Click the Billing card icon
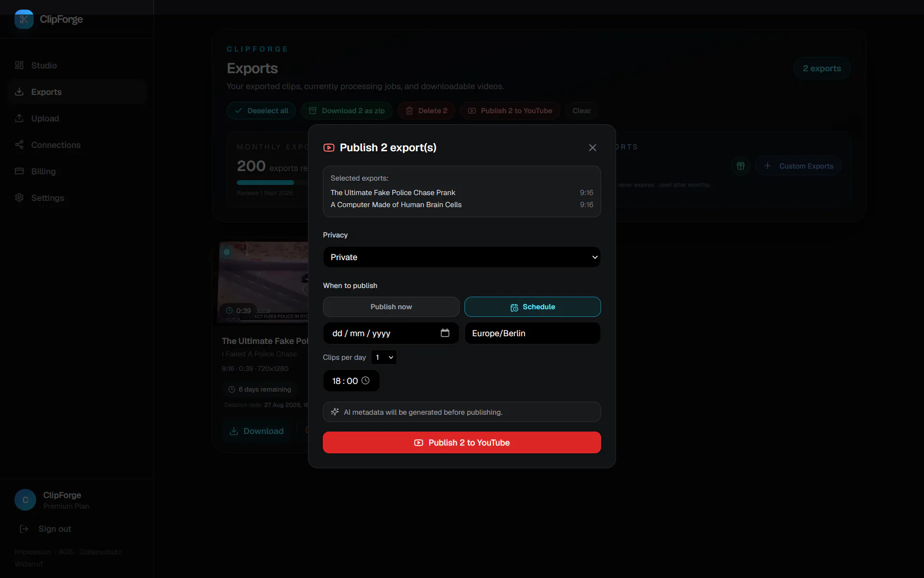The height and width of the screenshot is (578, 924). pyautogui.click(x=19, y=171)
